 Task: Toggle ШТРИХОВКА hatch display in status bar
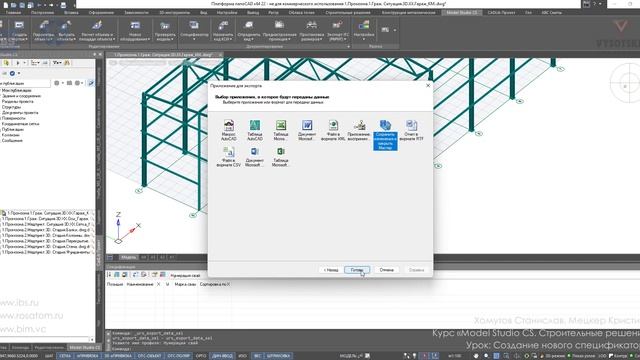click(278, 356)
